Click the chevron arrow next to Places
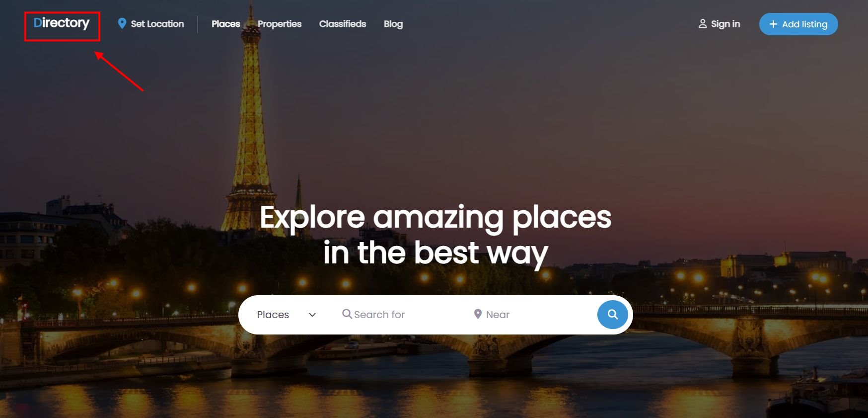Image resolution: width=868 pixels, height=418 pixels. (312, 315)
